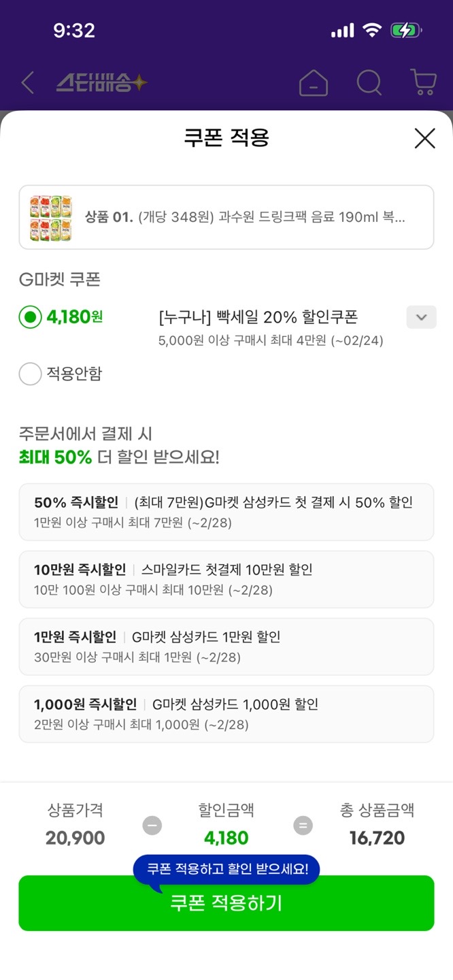
Task: Tap the back arrow icon
Action: click(x=28, y=83)
